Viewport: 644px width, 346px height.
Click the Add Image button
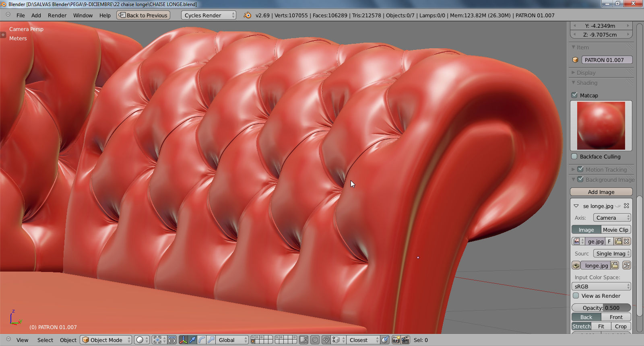601,192
